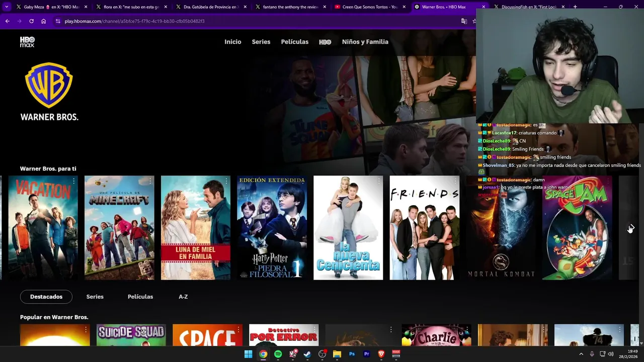Open the volume control in tray
Image resolution: width=644 pixels, height=362 pixels.
(610, 354)
